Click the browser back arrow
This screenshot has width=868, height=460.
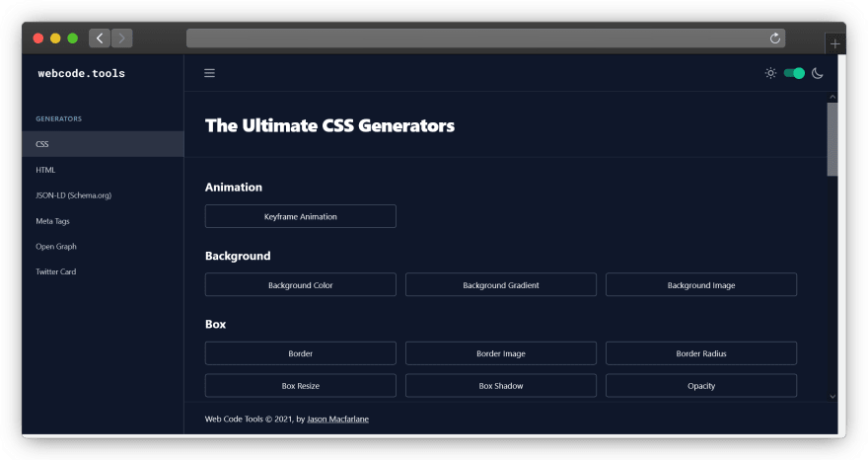(x=100, y=38)
